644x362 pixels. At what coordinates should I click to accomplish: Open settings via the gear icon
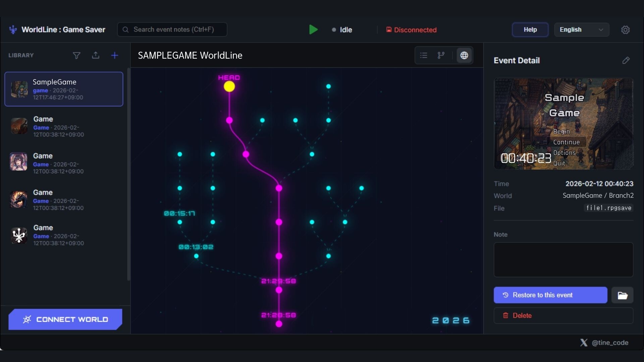[x=625, y=30]
